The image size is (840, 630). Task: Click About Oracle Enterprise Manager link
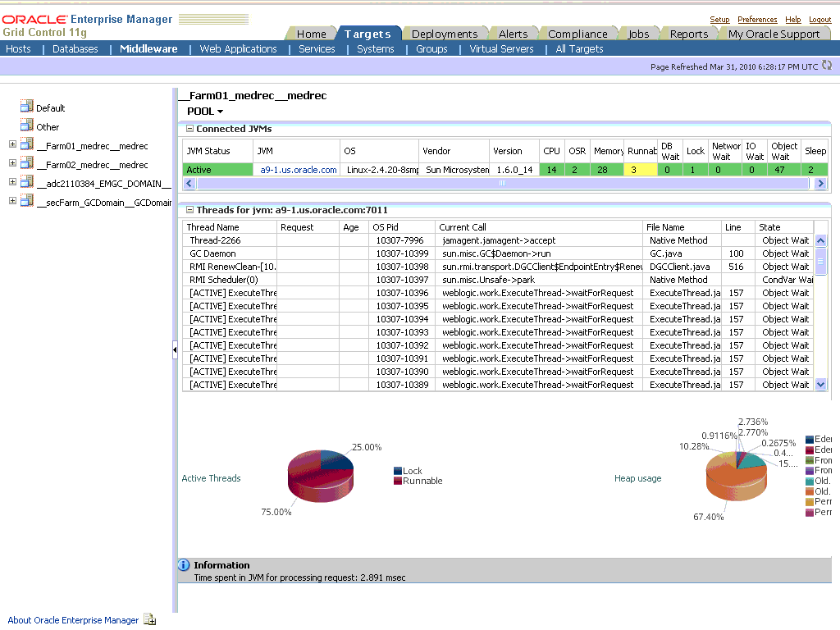pos(73,620)
